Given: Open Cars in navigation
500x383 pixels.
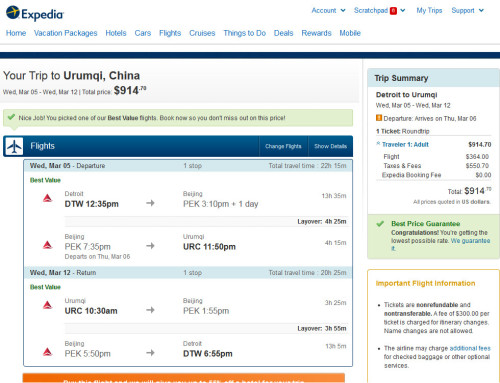Looking at the screenshot, I should click(143, 33).
